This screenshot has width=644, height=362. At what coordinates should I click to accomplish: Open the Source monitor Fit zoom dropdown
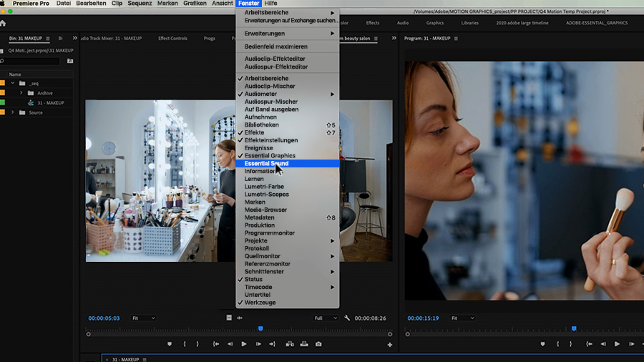click(x=143, y=318)
